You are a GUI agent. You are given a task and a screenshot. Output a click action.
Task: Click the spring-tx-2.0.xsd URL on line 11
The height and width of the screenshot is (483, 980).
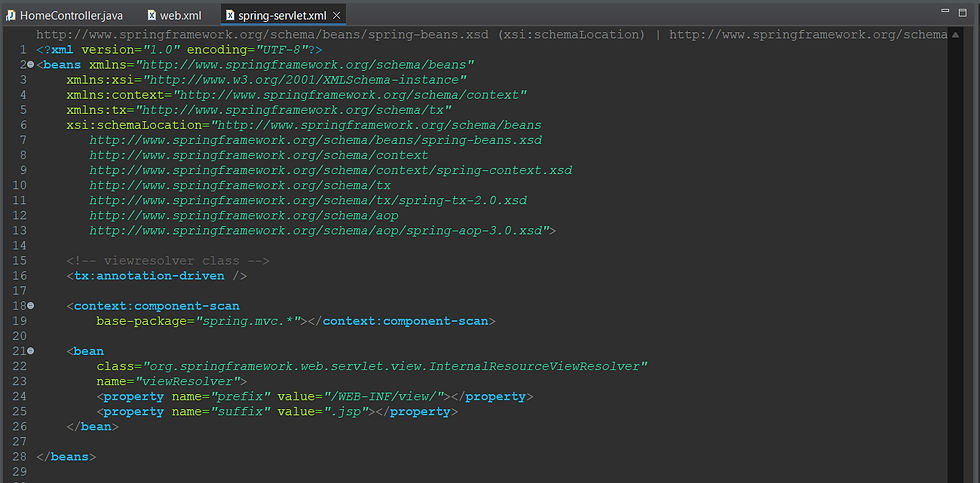[x=308, y=200]
